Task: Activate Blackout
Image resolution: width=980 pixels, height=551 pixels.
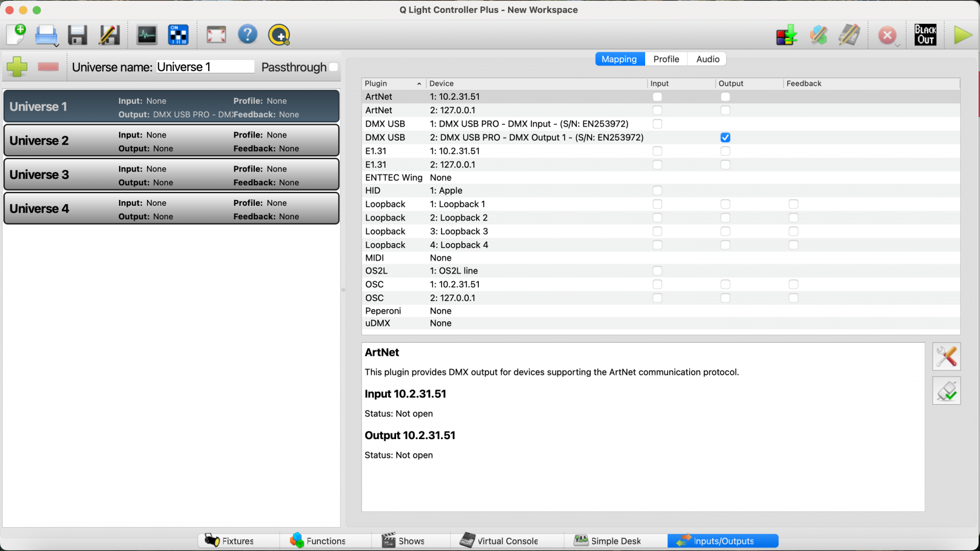Action: tap(926, 35)
